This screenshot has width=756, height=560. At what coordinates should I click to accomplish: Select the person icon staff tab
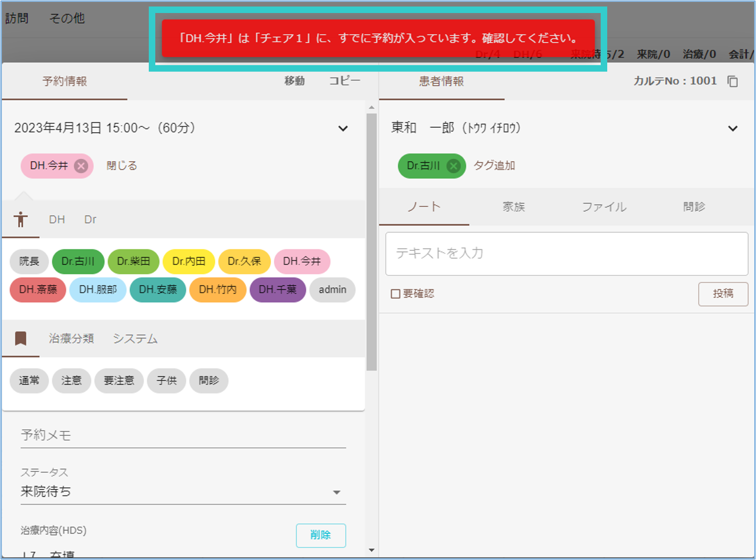coord(20,220)
